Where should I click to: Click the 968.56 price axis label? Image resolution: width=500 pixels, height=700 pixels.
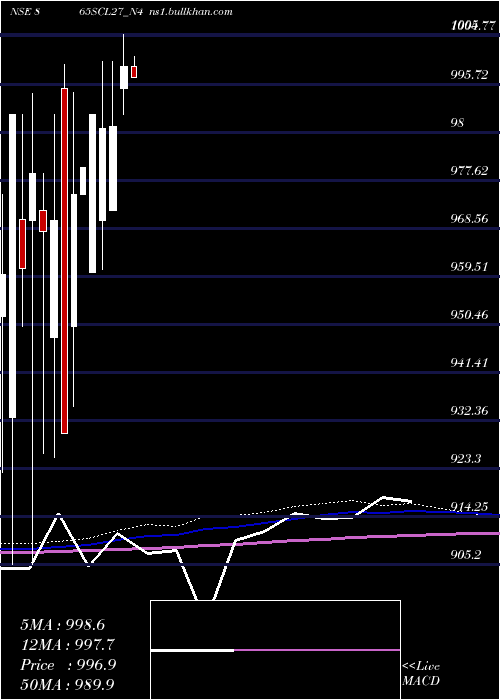tap(469, 218)
